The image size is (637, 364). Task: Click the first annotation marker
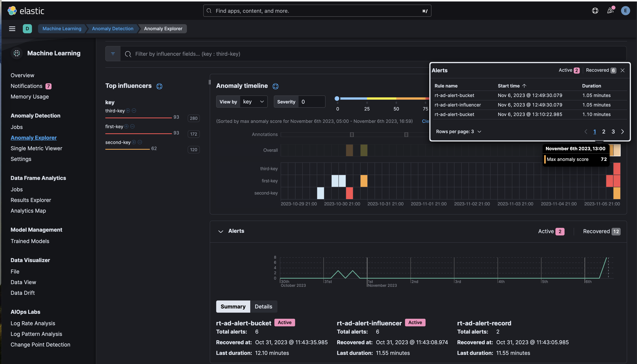click(352, 135)
